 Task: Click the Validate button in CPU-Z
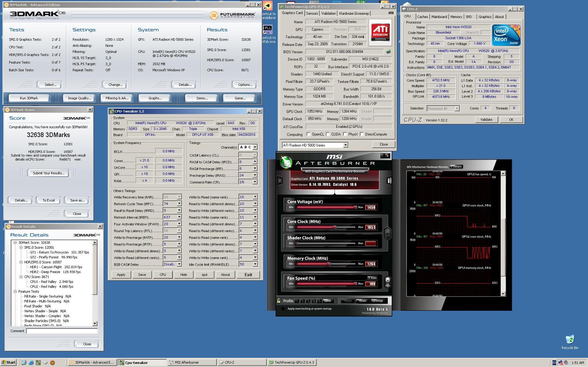tap(486, 119)
